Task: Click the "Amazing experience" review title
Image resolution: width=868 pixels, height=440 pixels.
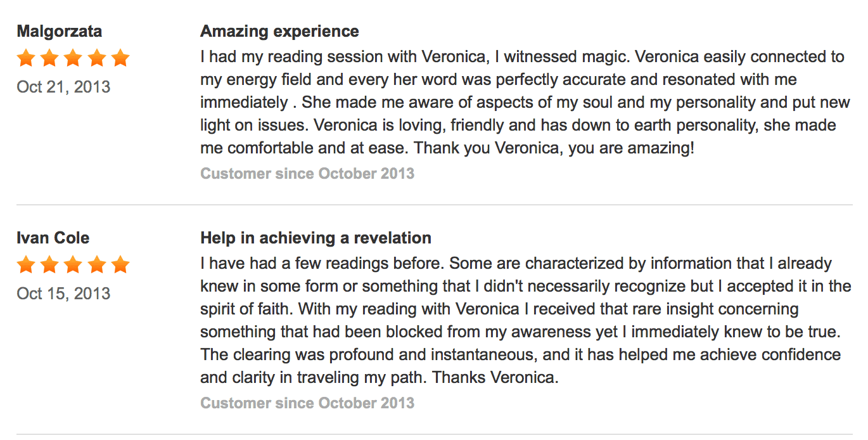Action: tap(279, 32)
